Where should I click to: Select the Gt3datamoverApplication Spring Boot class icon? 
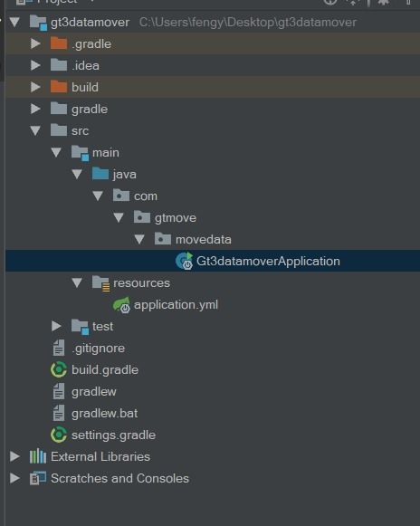(x=184, y=261)
